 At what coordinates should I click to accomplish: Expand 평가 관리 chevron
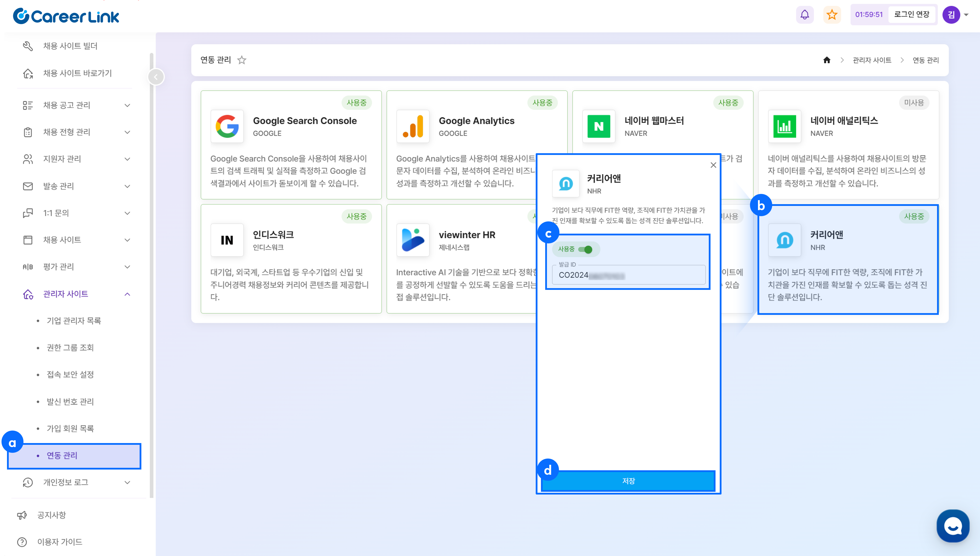pos(127,267)
